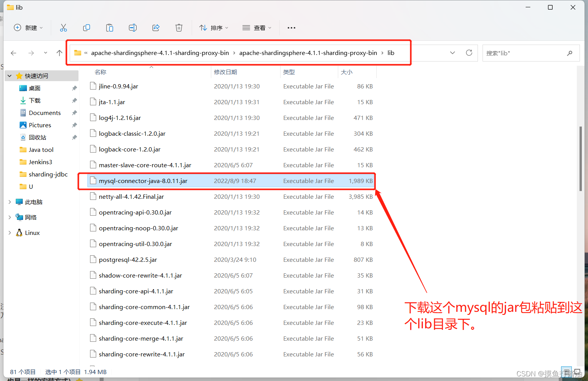Sort by 修改日期 column header
This screenshot has height=381, width=588.
226,72
